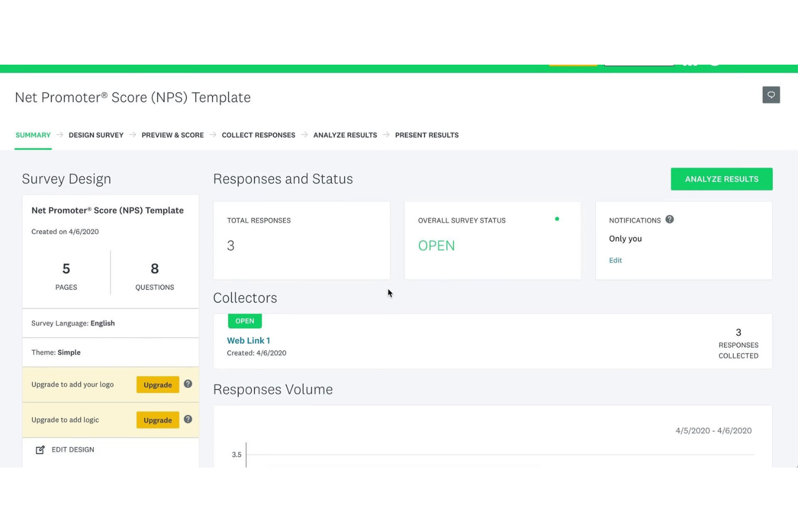
Task: Click the green status dot for Overall Survey Status
Action: point(557,219)
